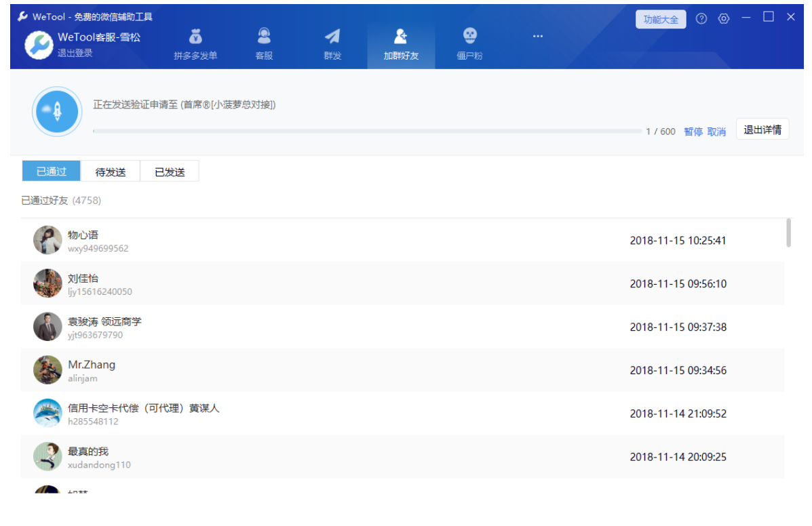Click timestamp 2018-11-15 09:56:10
The image size is (812, 526).
[678, 284]
